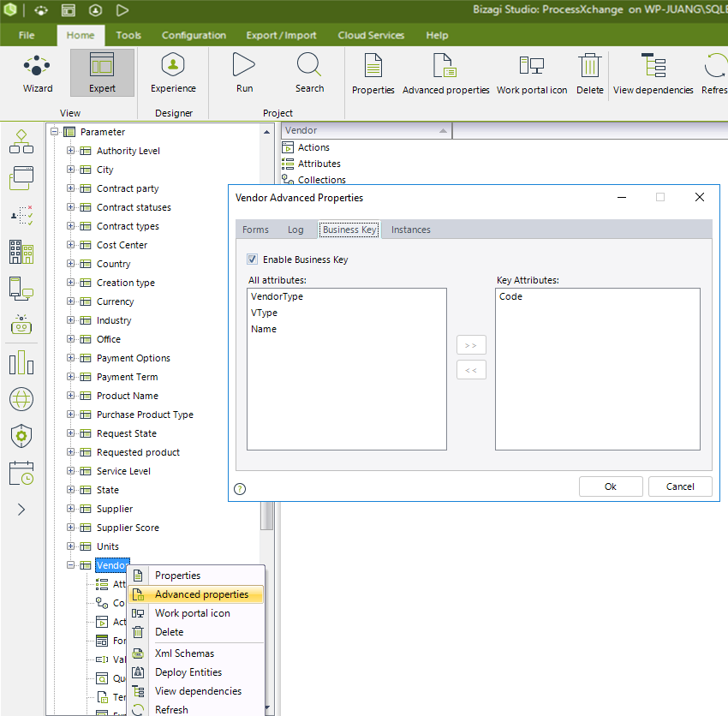Open the bar chart analytics sidebar icon
This screenshot has height=716, width=728.
point(21,362)
